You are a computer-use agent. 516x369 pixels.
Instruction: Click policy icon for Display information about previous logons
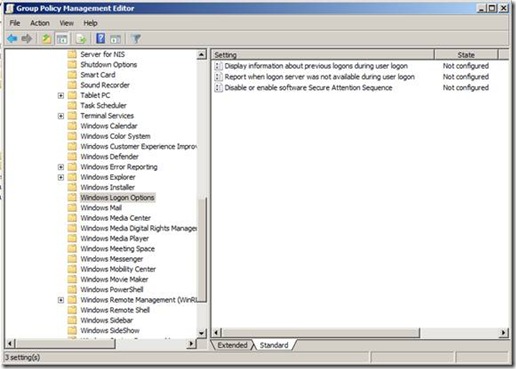pos(218,66)
